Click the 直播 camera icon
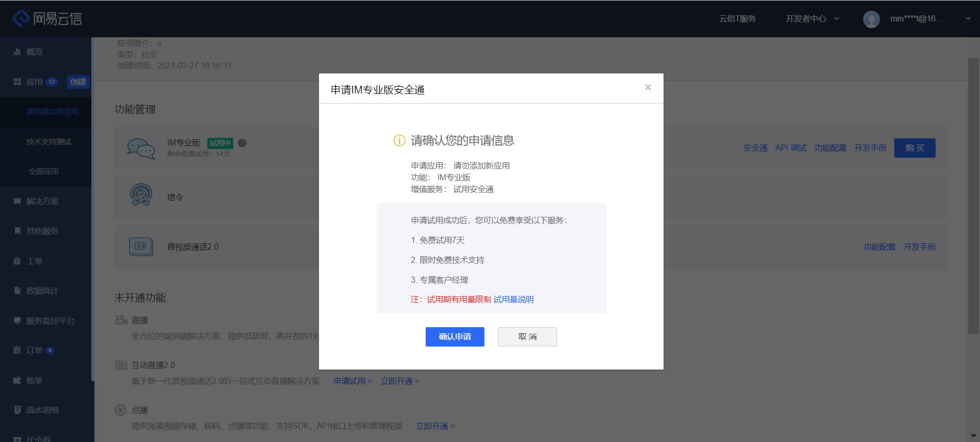The height and width of the screenshot is (442, 980). pos(121,320)
